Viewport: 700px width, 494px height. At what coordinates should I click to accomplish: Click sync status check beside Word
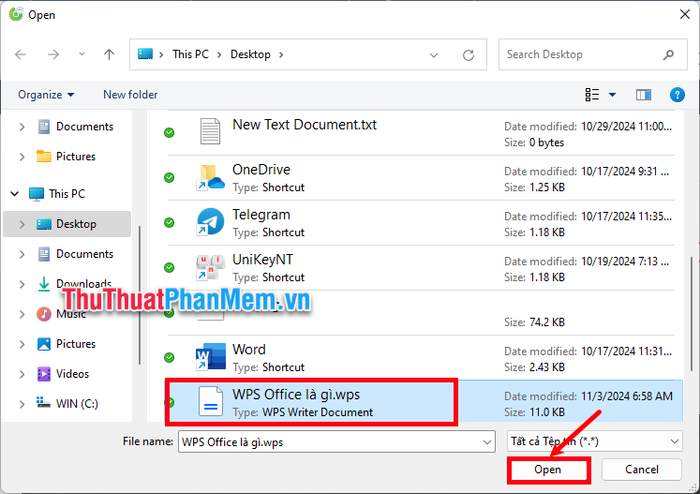(x=169, y=357)
